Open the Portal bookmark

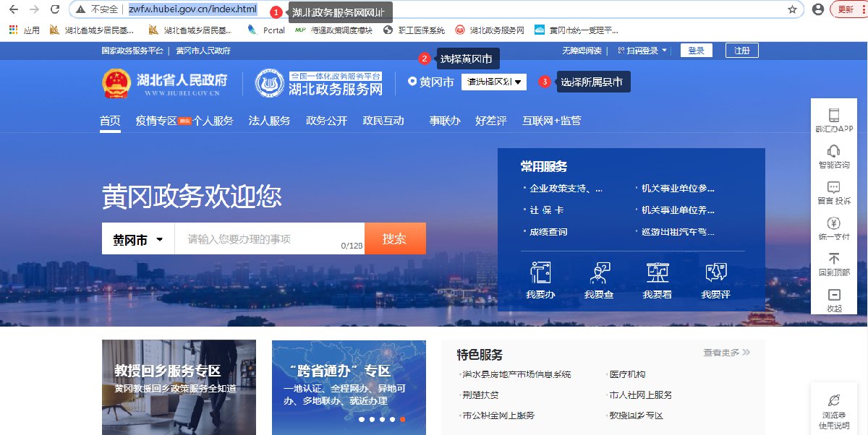click(266, 30)
